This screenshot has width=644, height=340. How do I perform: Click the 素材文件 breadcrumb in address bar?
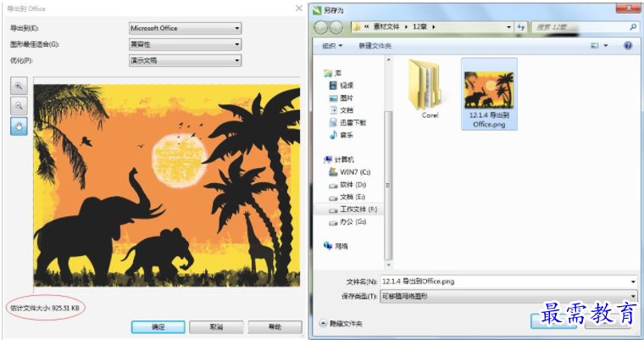pos(386,27)
